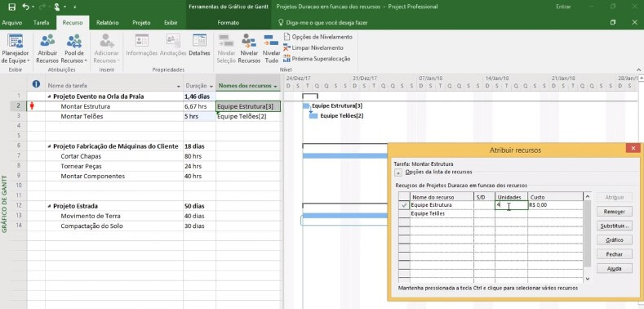Select the Movimento de Terra task

(x=91, y=216)
